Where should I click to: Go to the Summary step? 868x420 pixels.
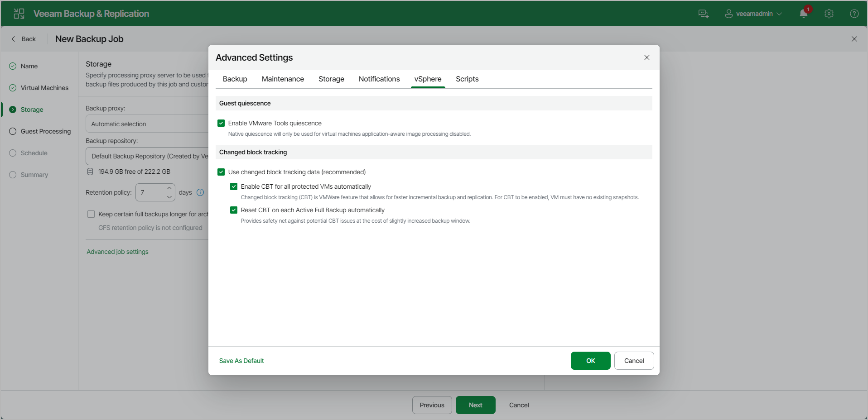pyautogui.click(x=34, y=175)
